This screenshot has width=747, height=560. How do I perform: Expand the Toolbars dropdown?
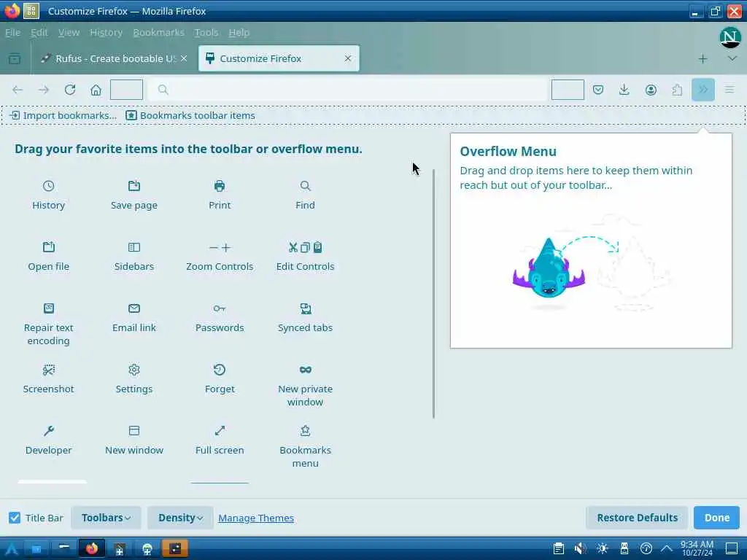coord(106,518)
